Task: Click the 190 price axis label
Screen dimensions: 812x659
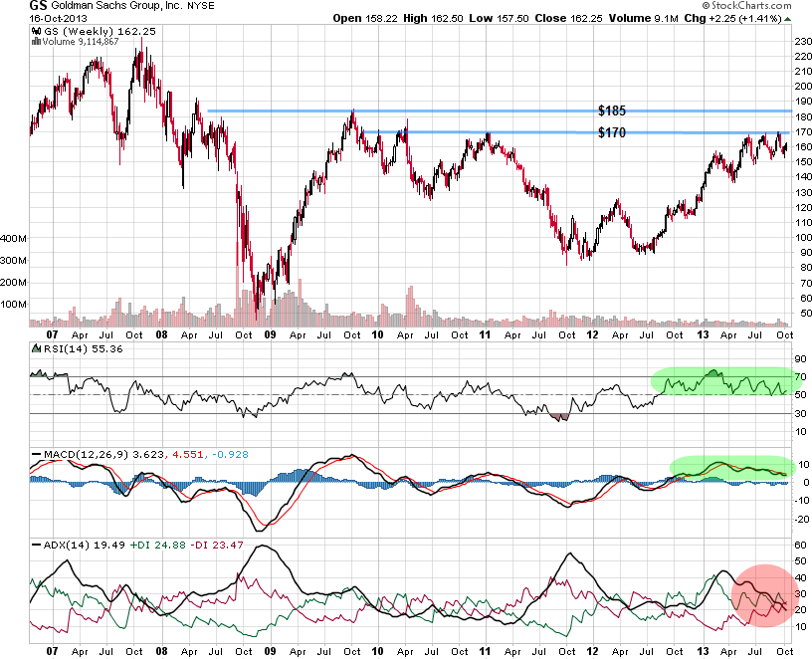Action: 803,102
